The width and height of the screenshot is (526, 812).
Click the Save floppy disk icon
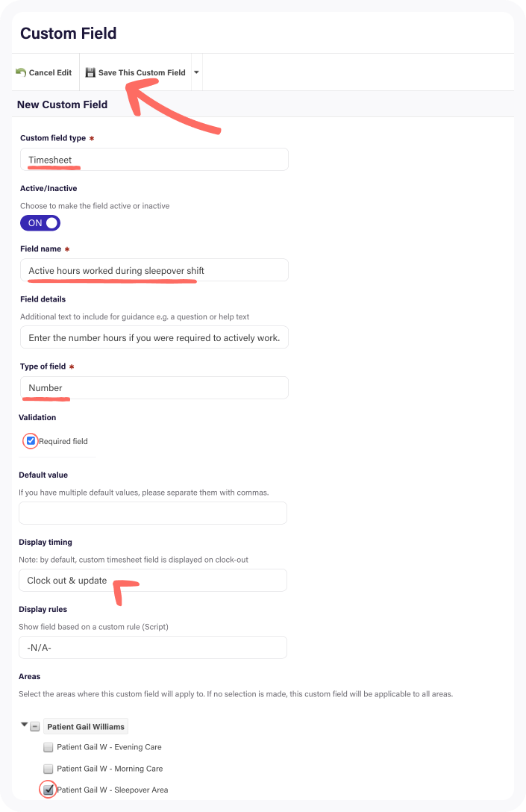click(x=90, y=72)
